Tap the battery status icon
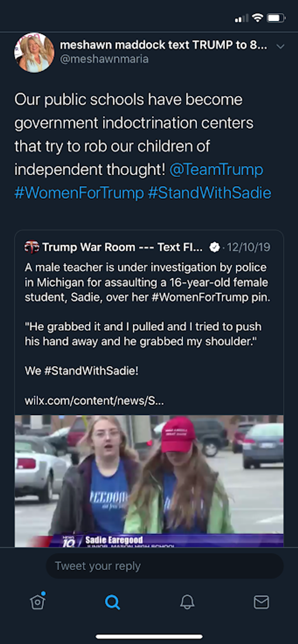The image size is (298, 644). [x=276, y=18]
